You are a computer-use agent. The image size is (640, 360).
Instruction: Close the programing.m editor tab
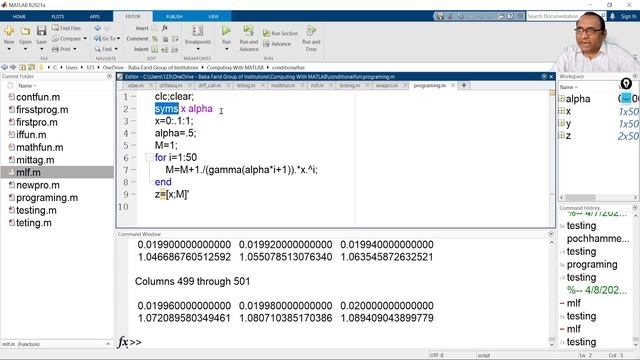(453, 86)
